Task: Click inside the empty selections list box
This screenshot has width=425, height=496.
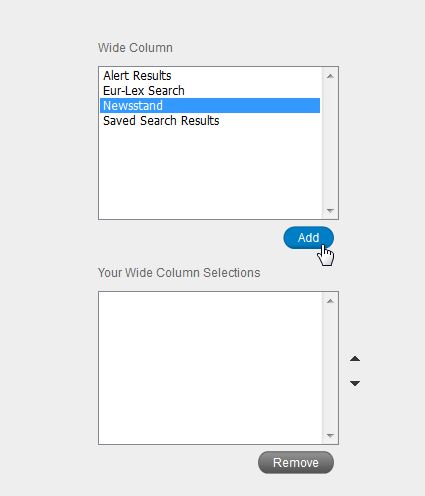Action: (x=211, y=368)
